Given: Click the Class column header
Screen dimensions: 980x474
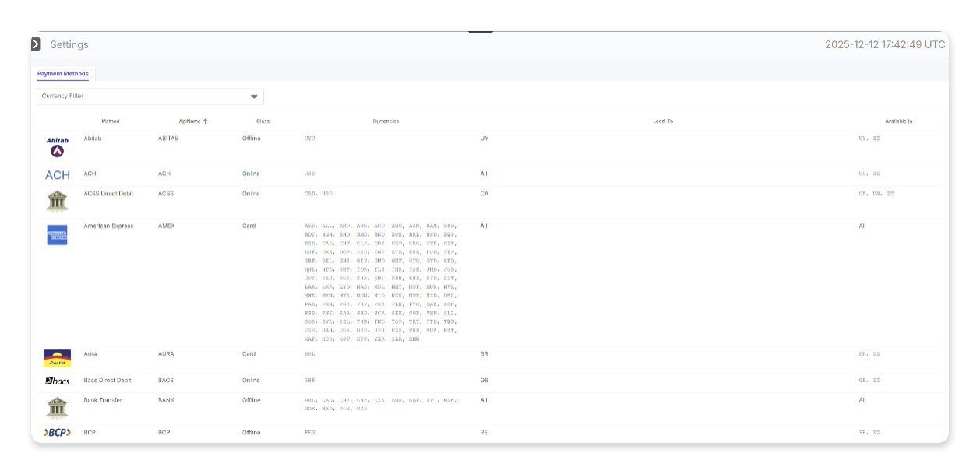Looking at the screenshot, I should click(263, 121).
